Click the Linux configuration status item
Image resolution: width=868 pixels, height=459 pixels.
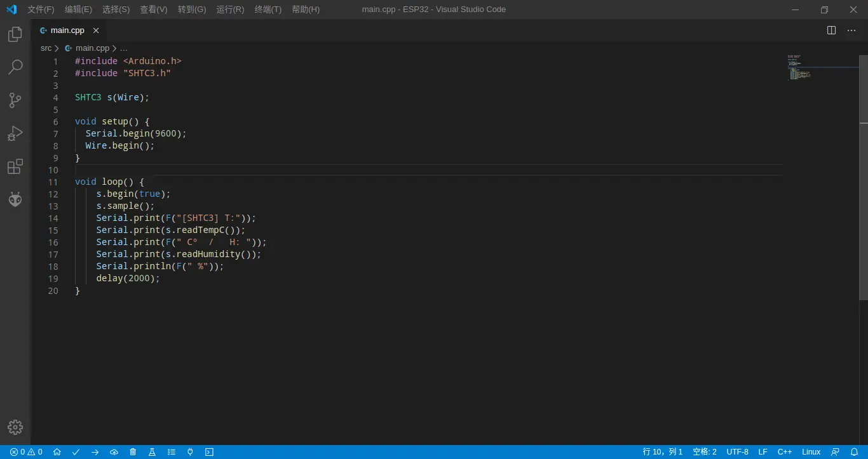coord(811,452)
